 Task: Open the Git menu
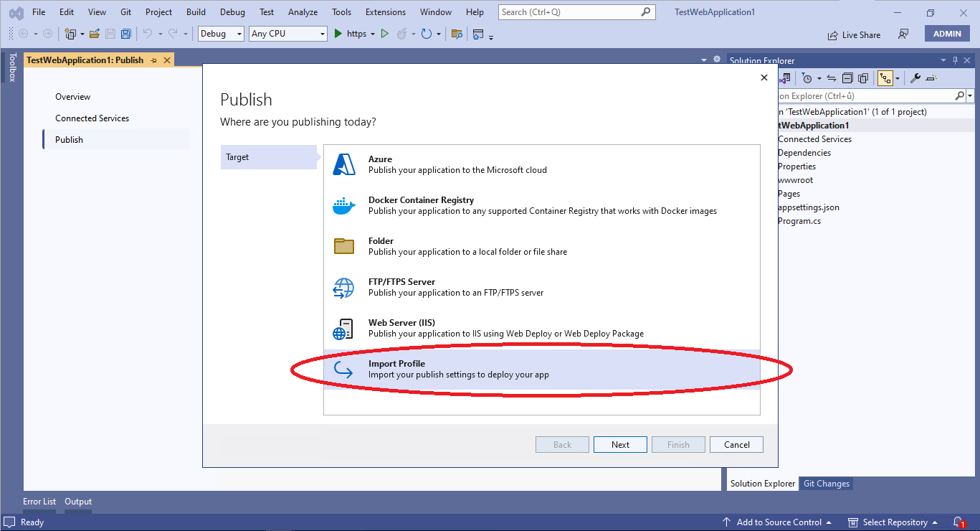(x=125, y=12)
